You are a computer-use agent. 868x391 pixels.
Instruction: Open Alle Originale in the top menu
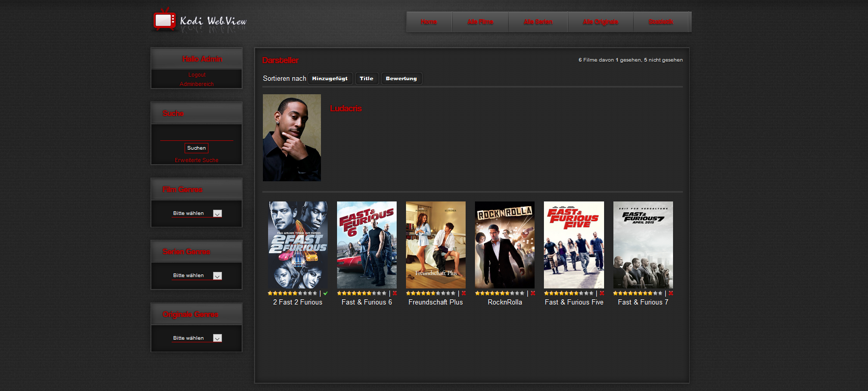[600, 22]
